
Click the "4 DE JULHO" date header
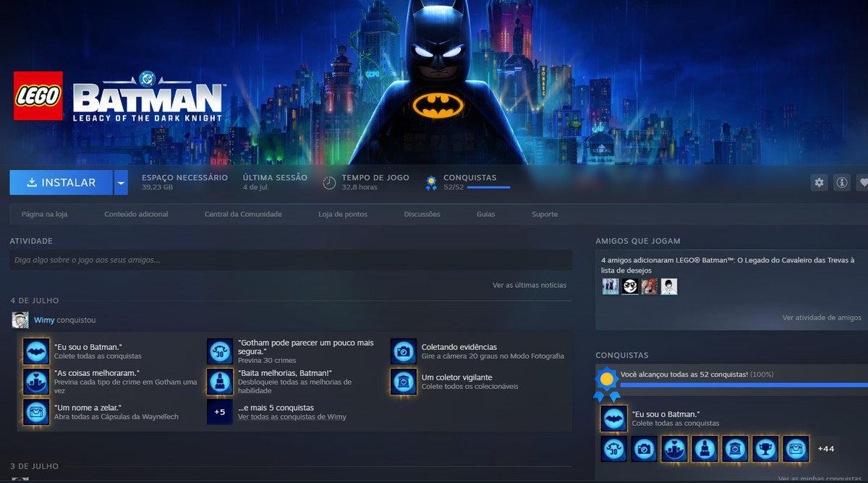35,300
